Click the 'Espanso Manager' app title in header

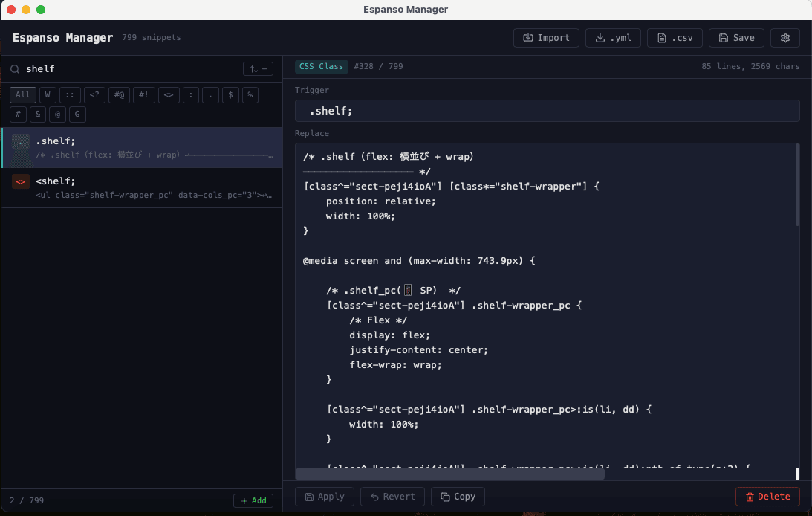62,37
